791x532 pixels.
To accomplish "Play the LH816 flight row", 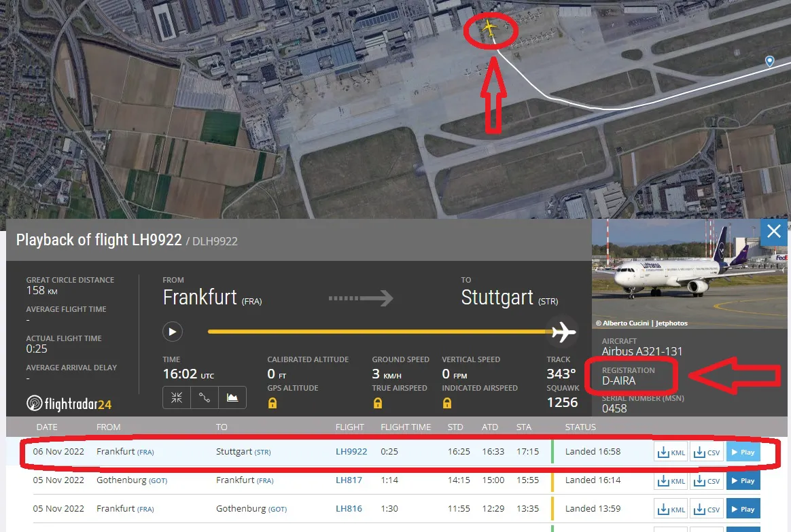I will tap(743, 509).
